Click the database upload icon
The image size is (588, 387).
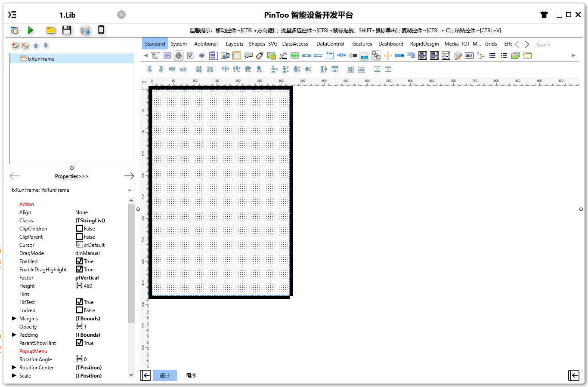click(85, 30)
